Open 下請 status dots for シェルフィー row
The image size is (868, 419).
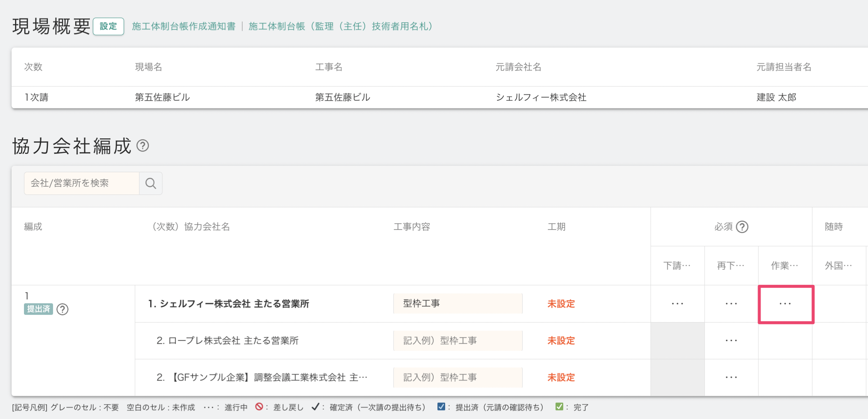[x=677, y=304]
